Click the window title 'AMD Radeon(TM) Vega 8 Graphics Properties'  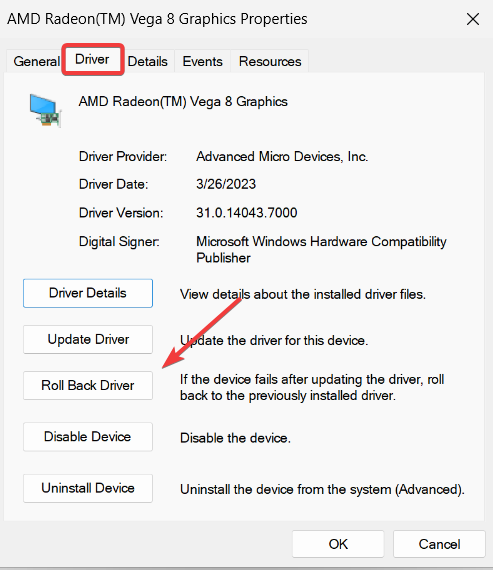click(157, 19)
